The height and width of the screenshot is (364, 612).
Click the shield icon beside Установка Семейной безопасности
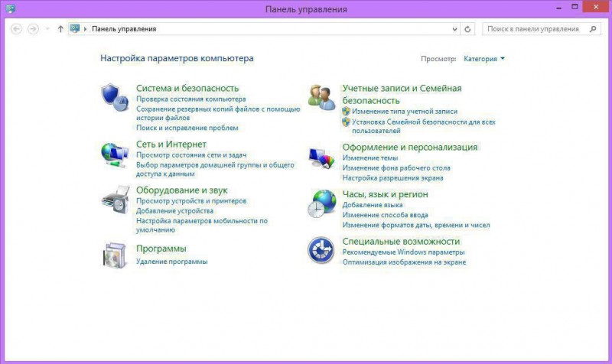346,122
